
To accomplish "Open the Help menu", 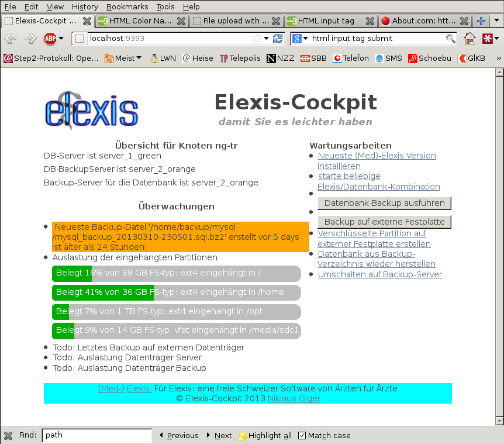I will [191, 7].
